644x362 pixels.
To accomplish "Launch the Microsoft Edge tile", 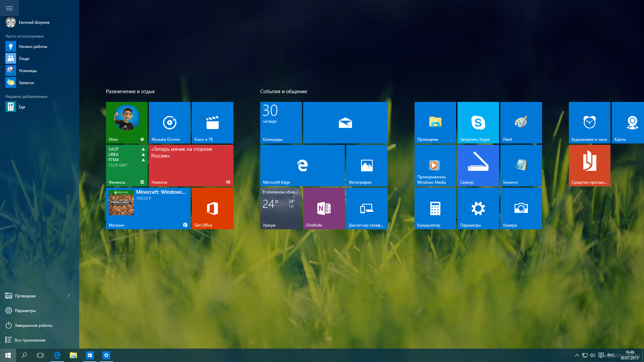I will click(x=303, y=166).
